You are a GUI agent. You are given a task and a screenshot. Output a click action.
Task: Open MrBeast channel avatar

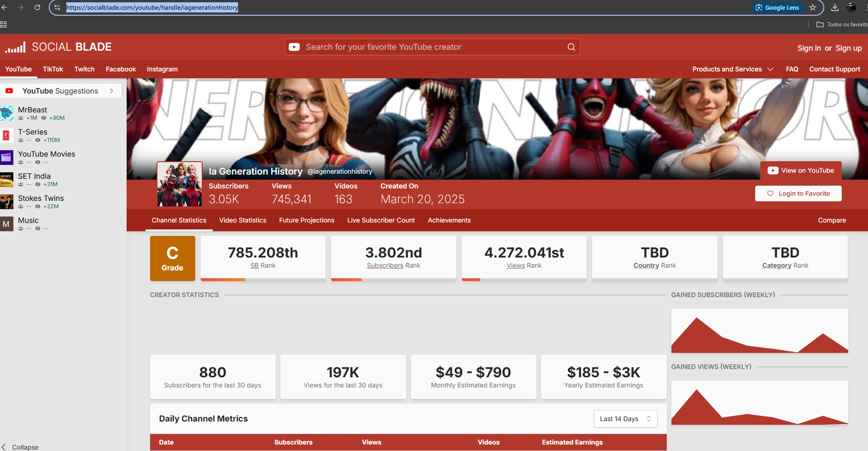[x=7, y=113]
